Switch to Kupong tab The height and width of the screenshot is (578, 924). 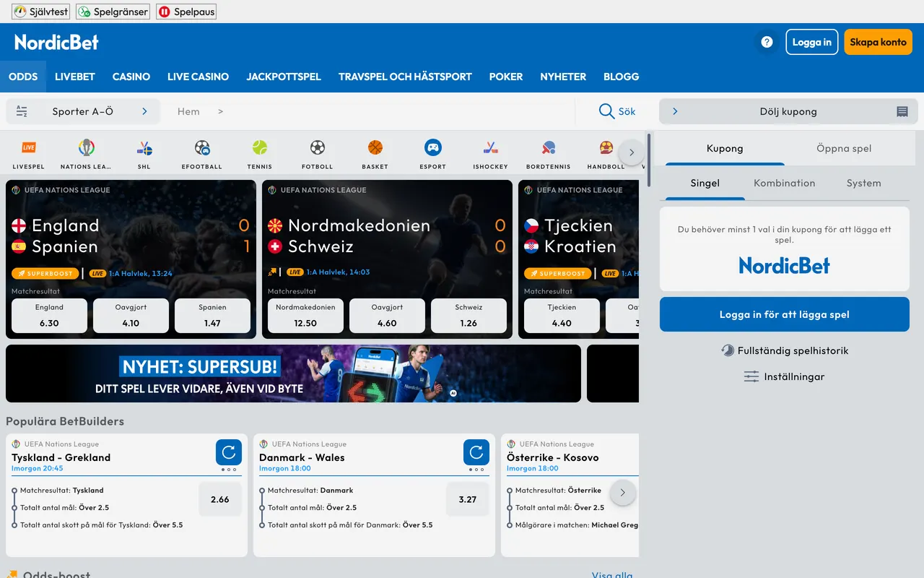(725, 148)
